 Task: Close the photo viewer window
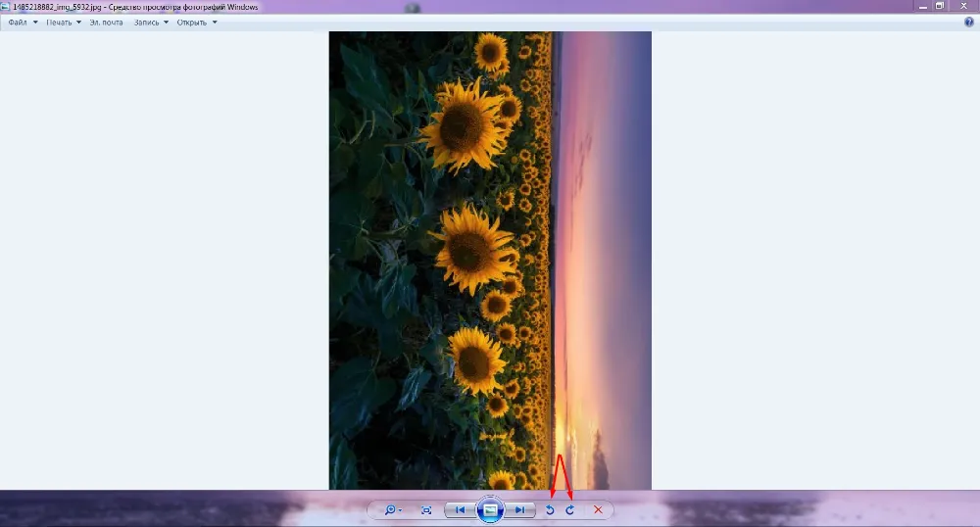(x=962, y=6)
